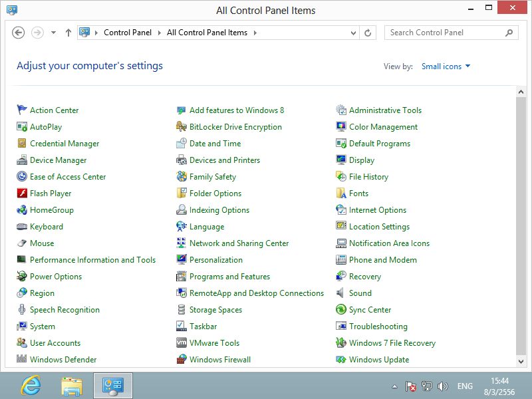The height and width of the screenshot is (399, 532).
Task: Open the Internet Options link
Action: coord(378,210)
